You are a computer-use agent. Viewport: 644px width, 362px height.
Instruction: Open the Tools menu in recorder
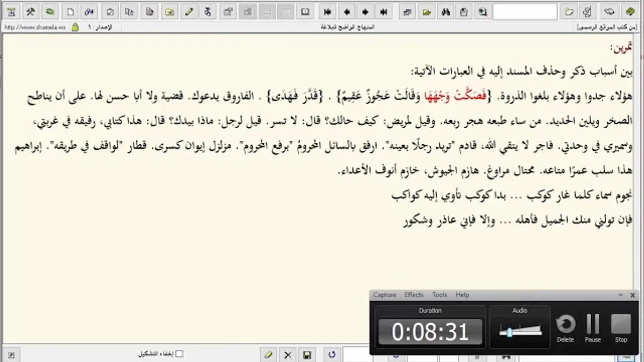pyautogui.click(x=440, y=295)
